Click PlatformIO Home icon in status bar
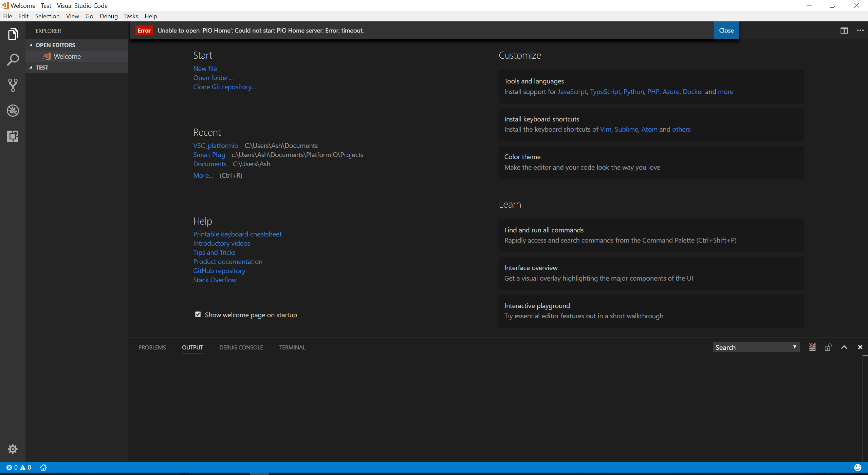Image resolution: width=868 pixels, height=475 pixels. (43, 468)
